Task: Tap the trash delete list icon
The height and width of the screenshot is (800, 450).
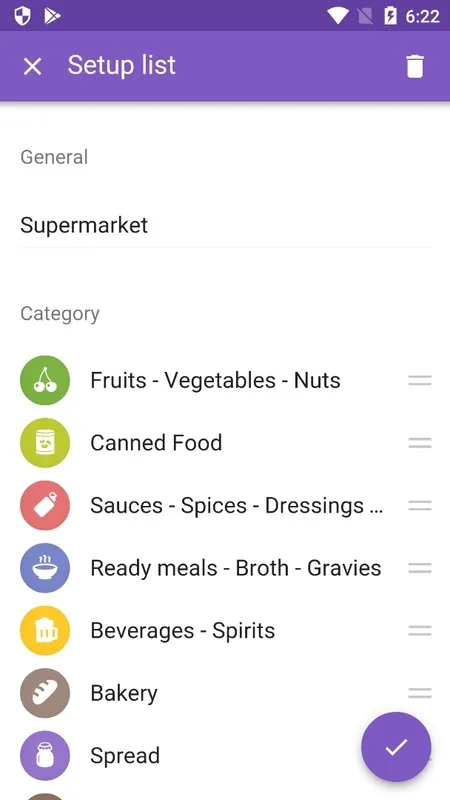Action: (414, 66)
